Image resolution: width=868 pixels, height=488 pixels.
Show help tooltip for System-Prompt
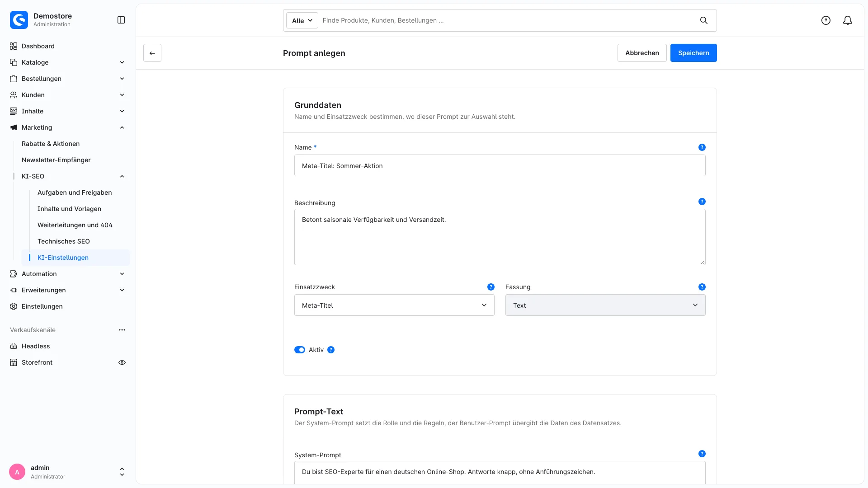pos(702,454)
